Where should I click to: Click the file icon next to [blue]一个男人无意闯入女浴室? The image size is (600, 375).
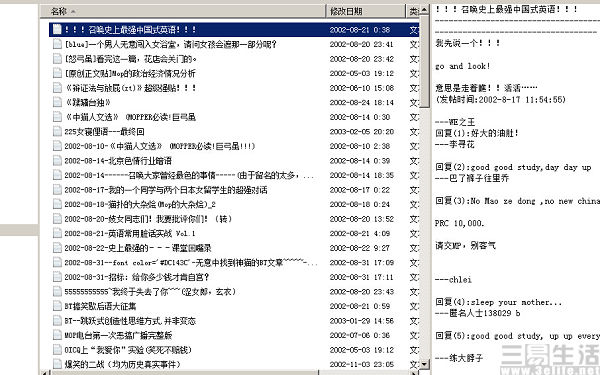coord(57,44)
